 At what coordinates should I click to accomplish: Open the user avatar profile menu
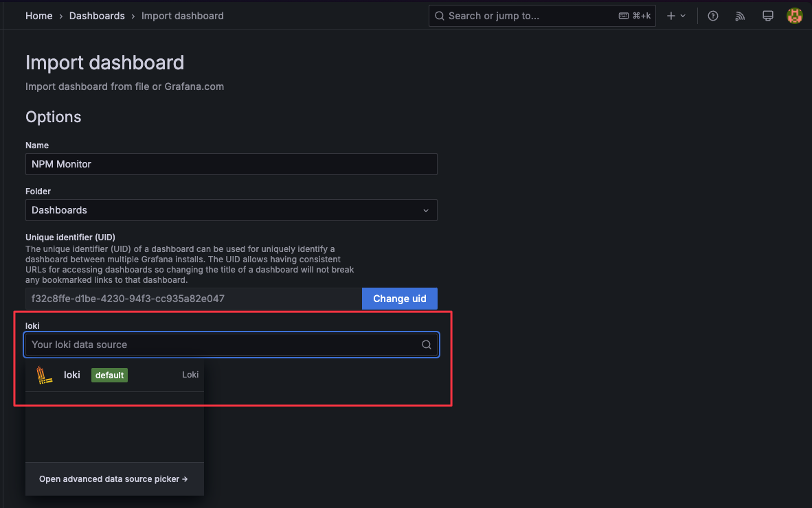coord(794,16)
